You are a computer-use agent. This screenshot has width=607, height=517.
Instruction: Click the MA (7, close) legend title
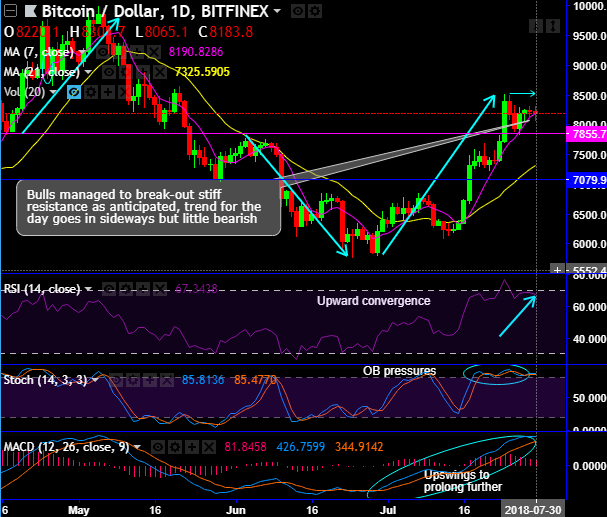(x=38, y=52)
